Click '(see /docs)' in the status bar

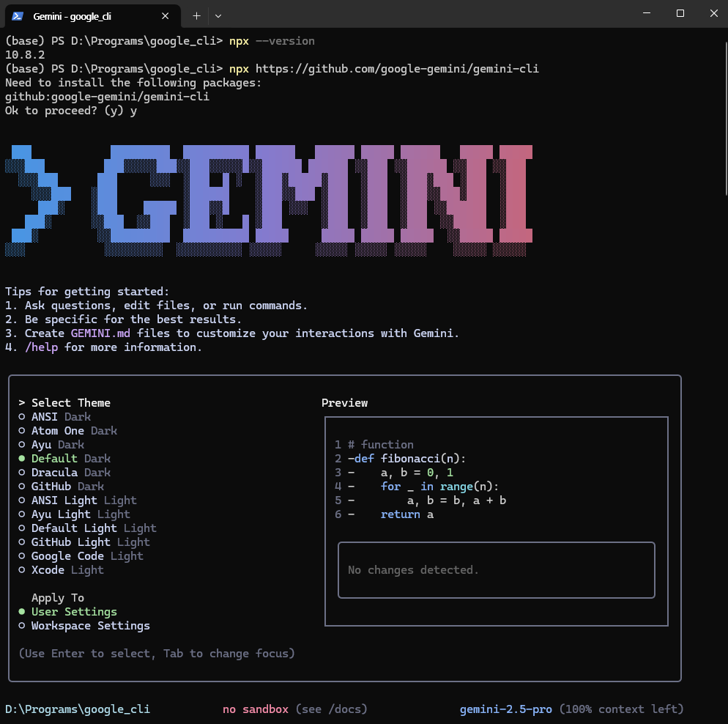pyautogui.click(x=332, y=709)
